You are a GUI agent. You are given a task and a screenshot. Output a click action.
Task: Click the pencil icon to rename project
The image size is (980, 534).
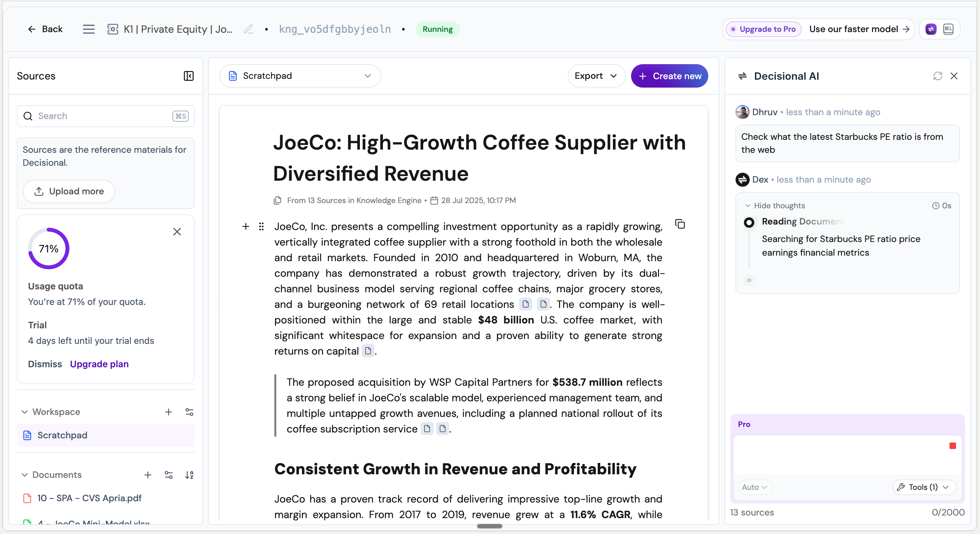248,29
